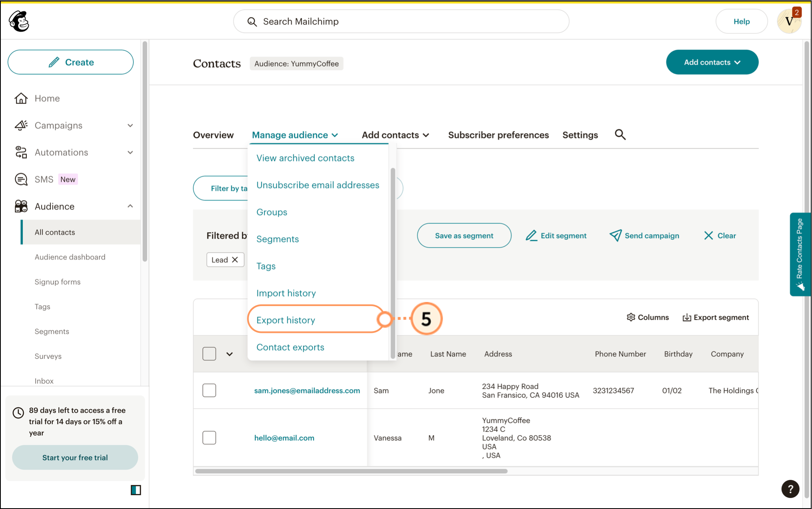The image size is (812, 509).
Task: Open the Add contacts teal dropdown button
Action: (x=712, y=62)
